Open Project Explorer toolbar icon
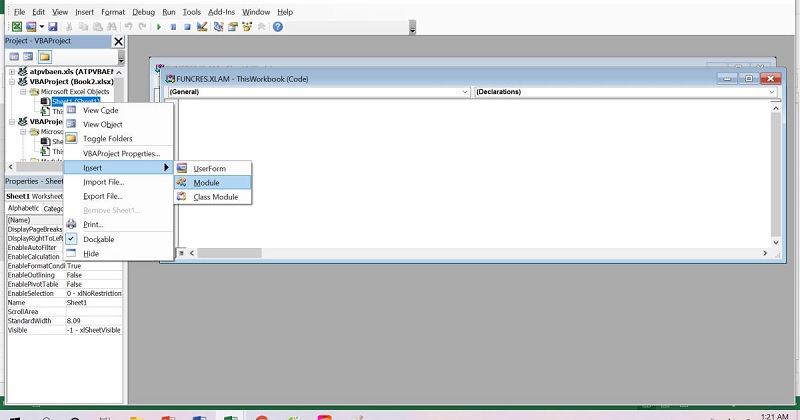 (x=218, y=27)
